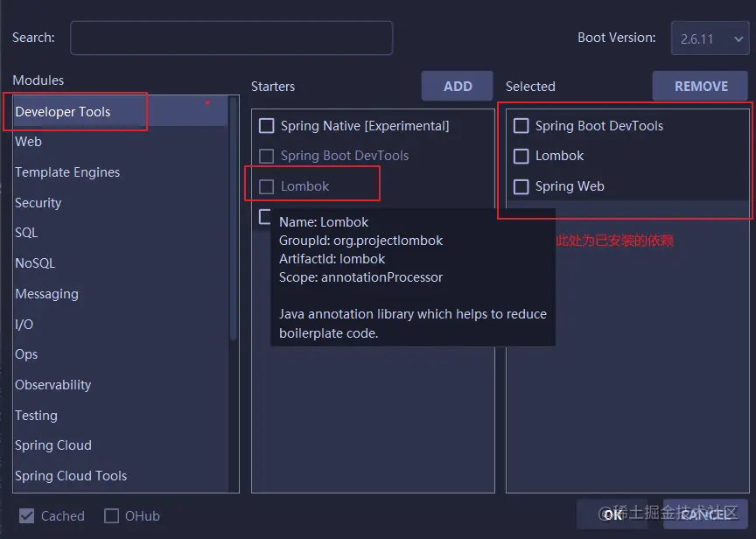The width and height of the screenshot is (756, 539).
Task: Toggle the Cached checkbox
Action: (x=27, y=516)
